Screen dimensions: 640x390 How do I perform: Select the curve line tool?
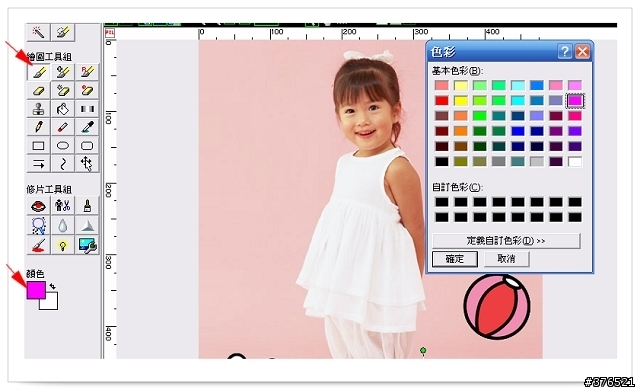pyautogui.click(x=63, y=164)
